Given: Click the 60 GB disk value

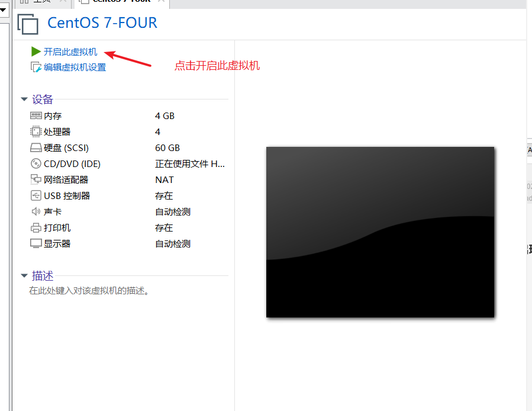Looking at the screenshot, I should tap(167, 147).
